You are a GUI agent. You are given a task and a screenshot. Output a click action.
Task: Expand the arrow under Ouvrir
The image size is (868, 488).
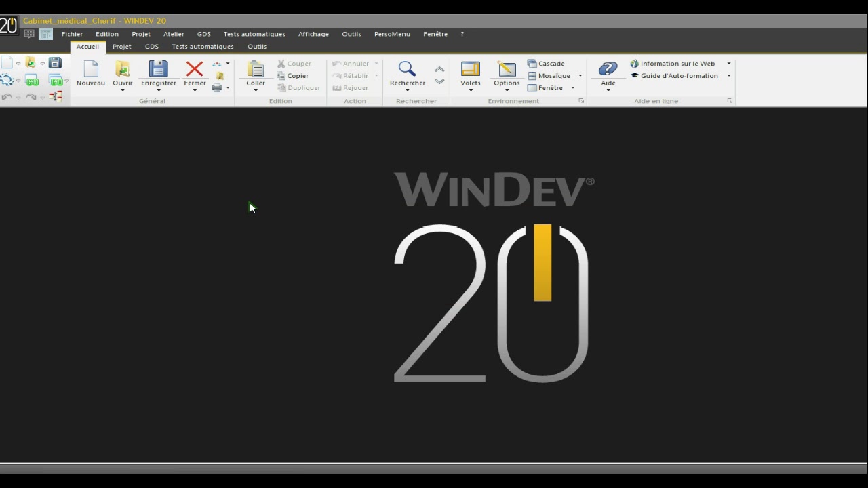pos(123,90)
